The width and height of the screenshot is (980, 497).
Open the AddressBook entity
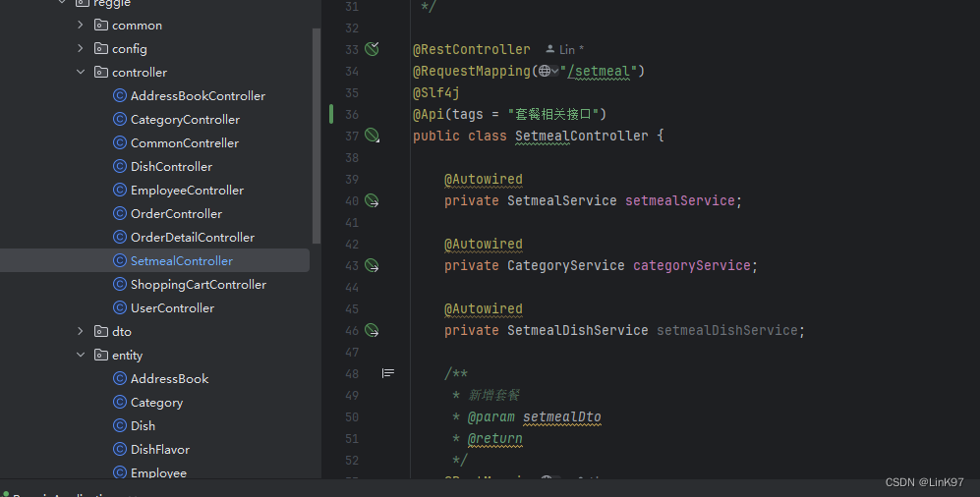169,378
